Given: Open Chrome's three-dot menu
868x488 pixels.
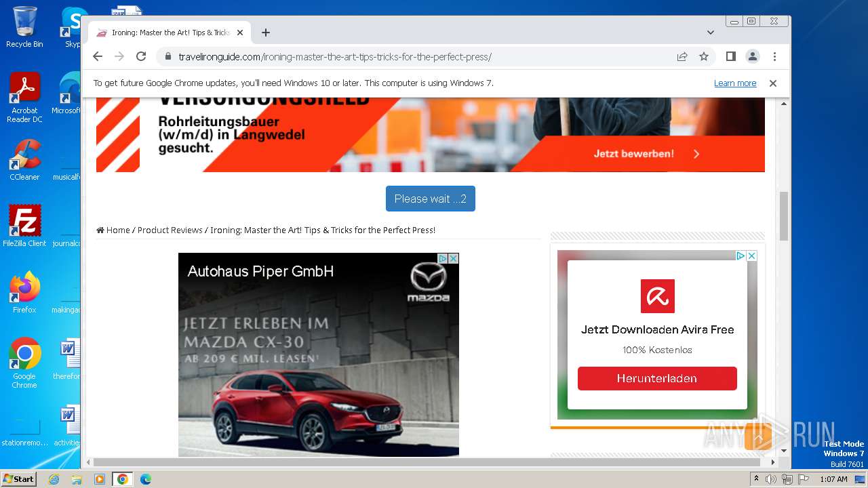Looking at the screenshot, I should click(x=774, y=57).
